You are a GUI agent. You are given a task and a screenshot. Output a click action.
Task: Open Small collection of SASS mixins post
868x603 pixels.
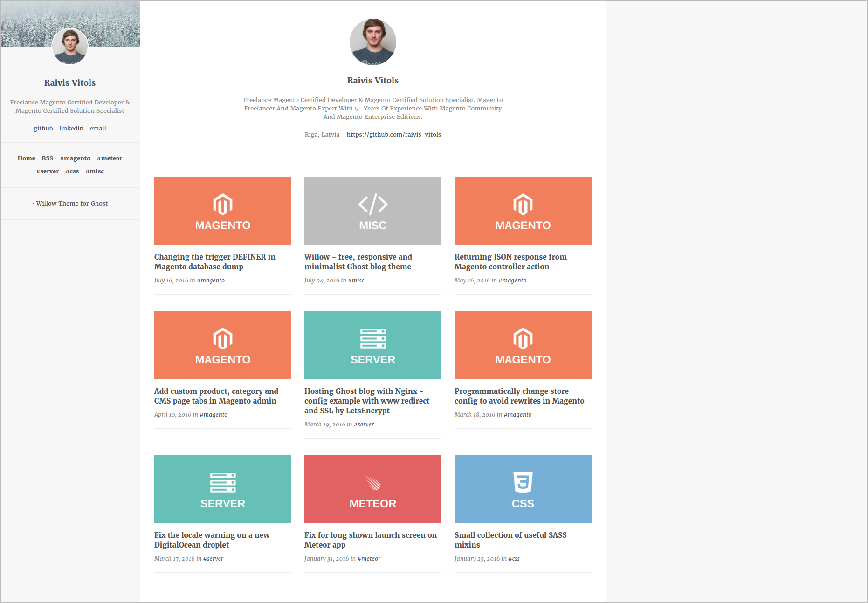click(x=510, y=540)
